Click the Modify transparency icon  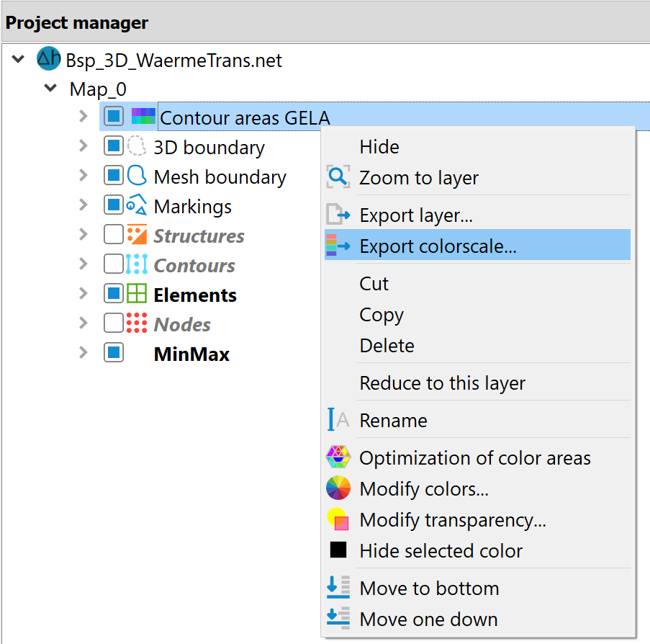338,519
